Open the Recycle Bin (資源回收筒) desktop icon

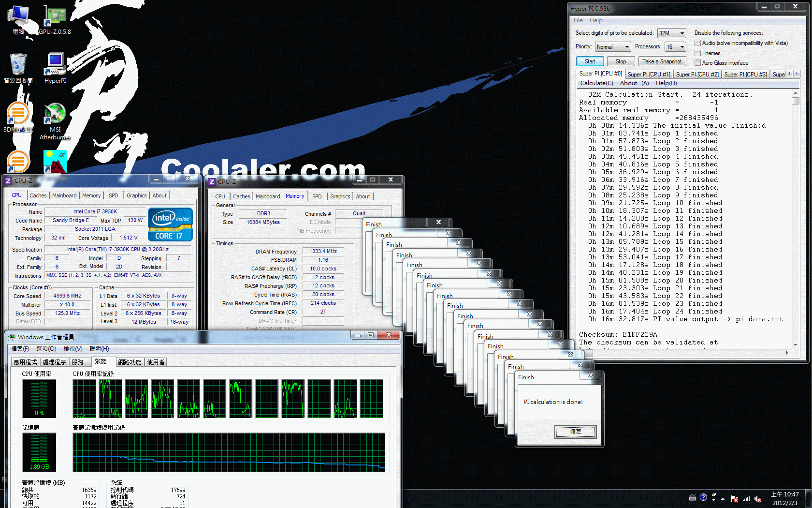tap(18, 68)
